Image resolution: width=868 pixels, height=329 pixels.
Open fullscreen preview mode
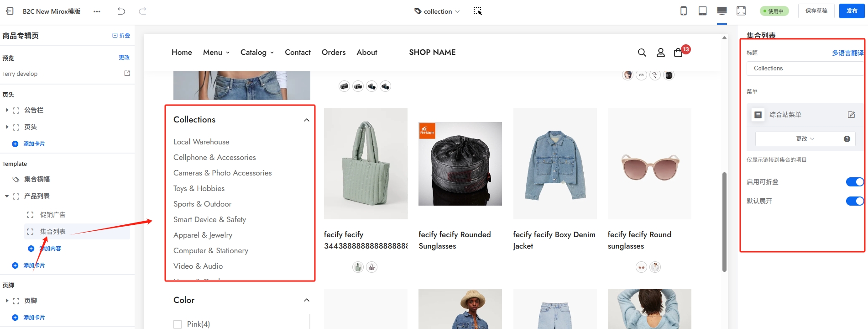(x=741, y=11)
